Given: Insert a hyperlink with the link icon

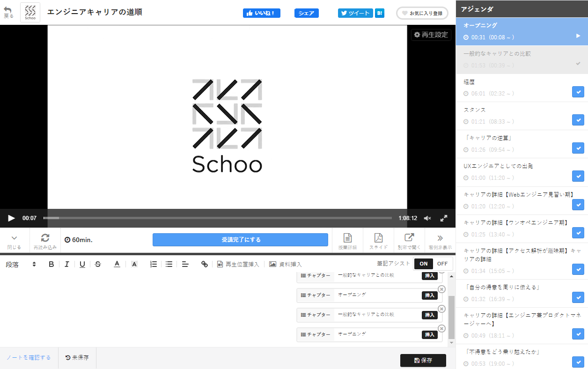Looking at the screenshot, I should click(x=205, y=264).
